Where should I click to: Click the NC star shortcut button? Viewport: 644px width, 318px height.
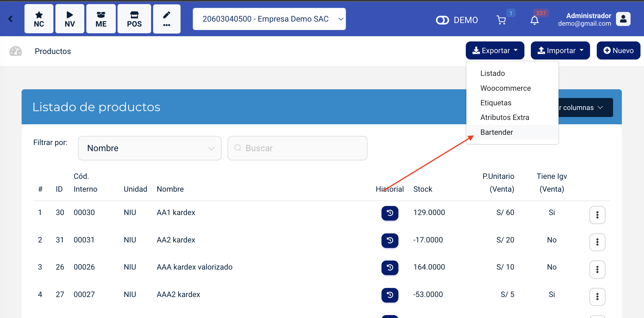pos(39,19)
